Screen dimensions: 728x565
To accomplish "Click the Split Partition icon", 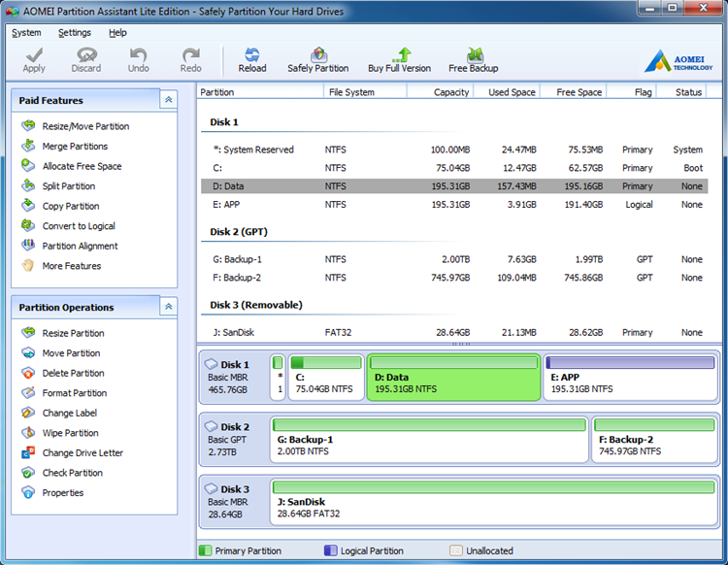I will pos(28,185).
